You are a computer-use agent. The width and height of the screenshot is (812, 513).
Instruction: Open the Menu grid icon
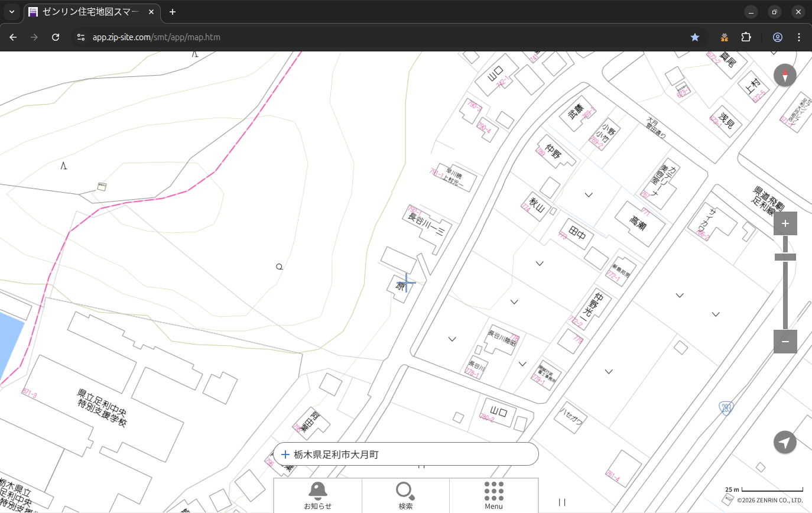click(493, 495)
